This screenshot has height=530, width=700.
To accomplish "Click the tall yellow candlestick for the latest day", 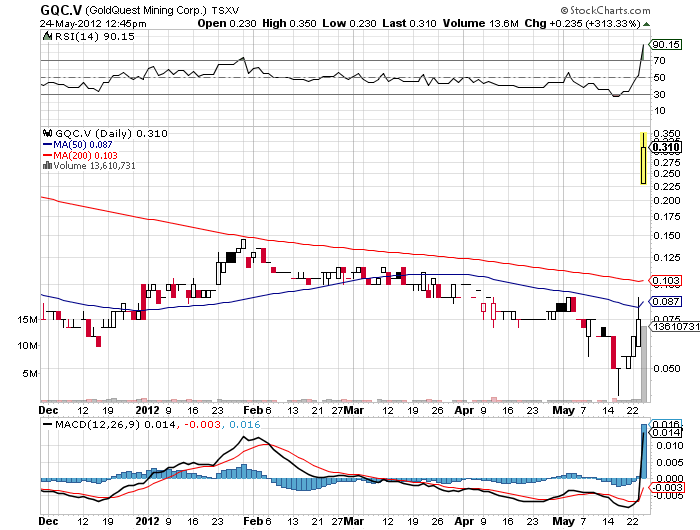I will [643, 159].
